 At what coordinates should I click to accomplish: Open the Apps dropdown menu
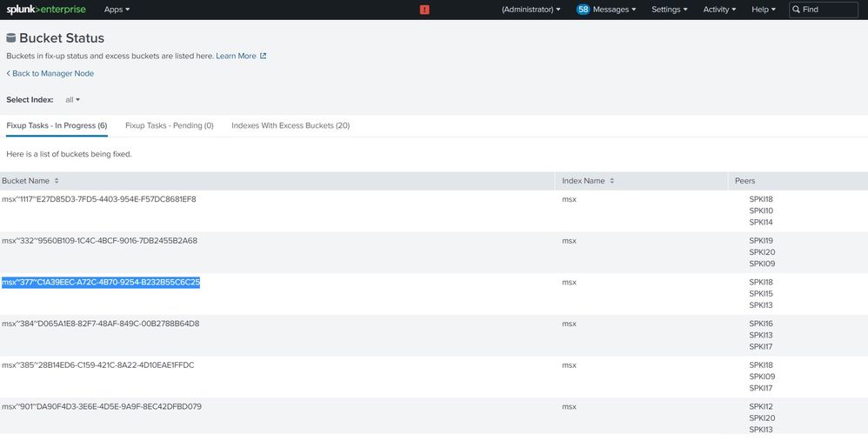117,10
